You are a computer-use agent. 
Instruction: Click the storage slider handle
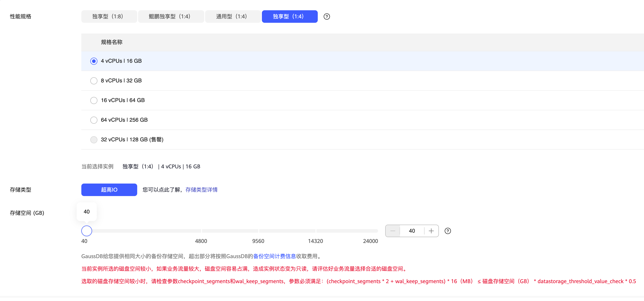tap(86, 231)
